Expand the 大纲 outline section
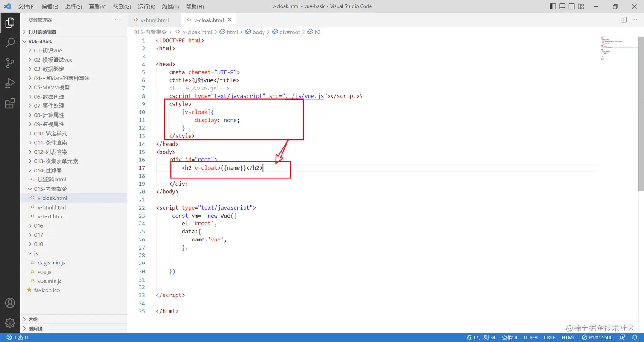This screenshot has width=644, height=342. [x=74, y=319]
